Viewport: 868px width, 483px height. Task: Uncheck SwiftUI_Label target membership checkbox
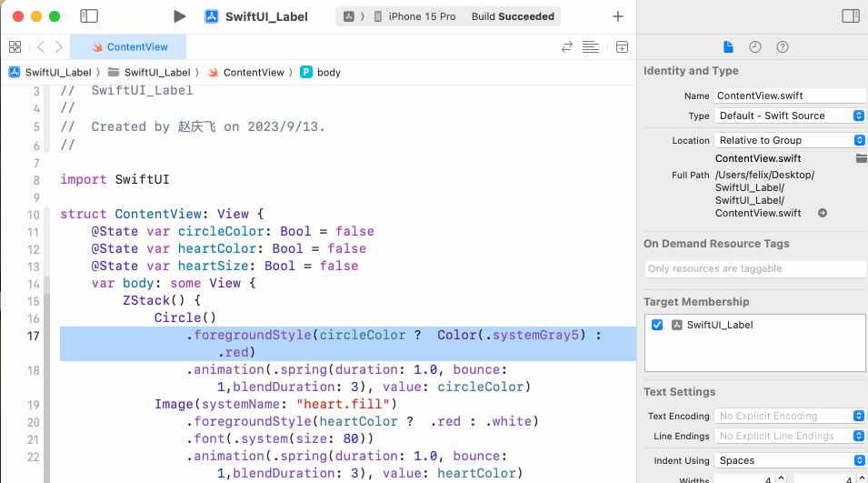pos(657,325)
